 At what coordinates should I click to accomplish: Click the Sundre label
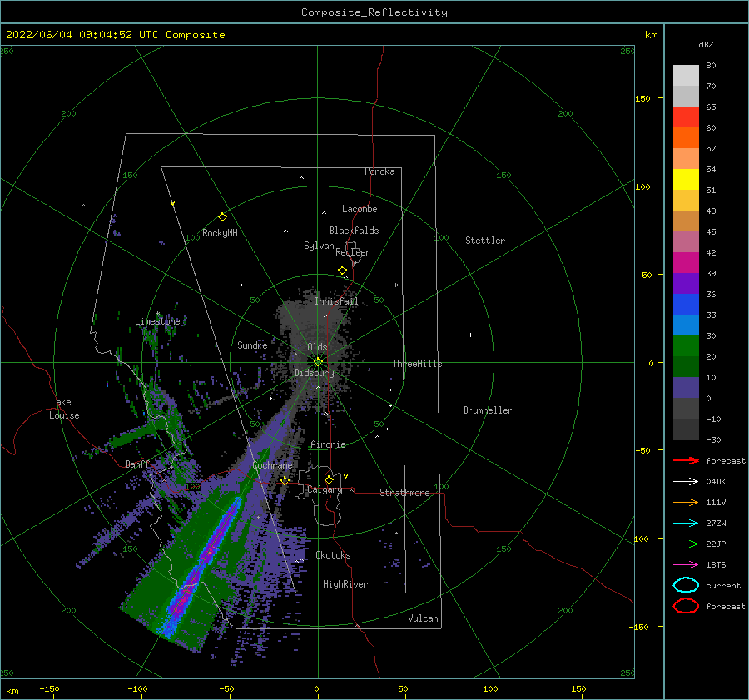(253, 345)
